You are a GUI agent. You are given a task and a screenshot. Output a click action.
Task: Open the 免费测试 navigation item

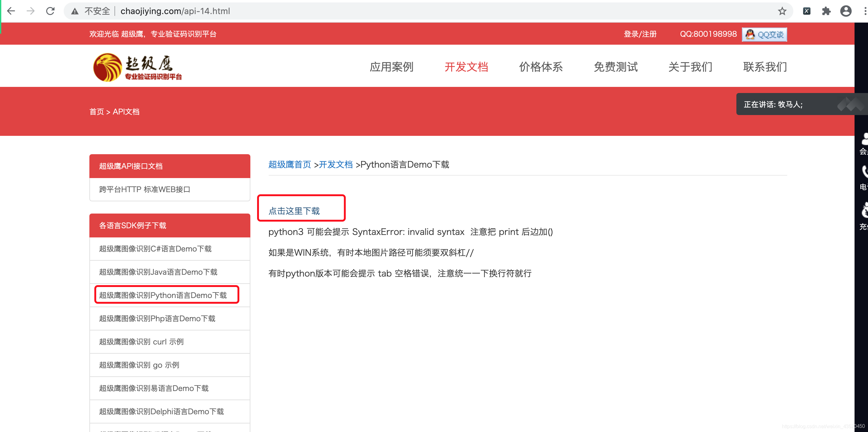615,67
